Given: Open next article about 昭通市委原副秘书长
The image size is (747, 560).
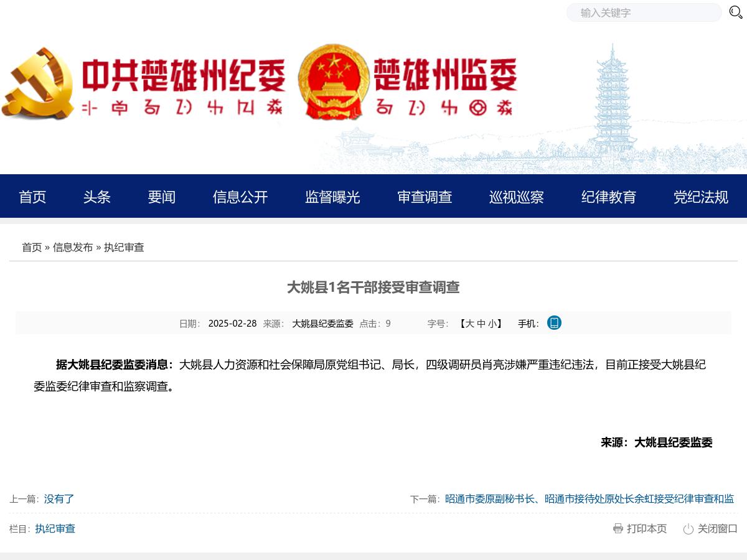Looking at the screenshot, I should (x=590, y=499).
